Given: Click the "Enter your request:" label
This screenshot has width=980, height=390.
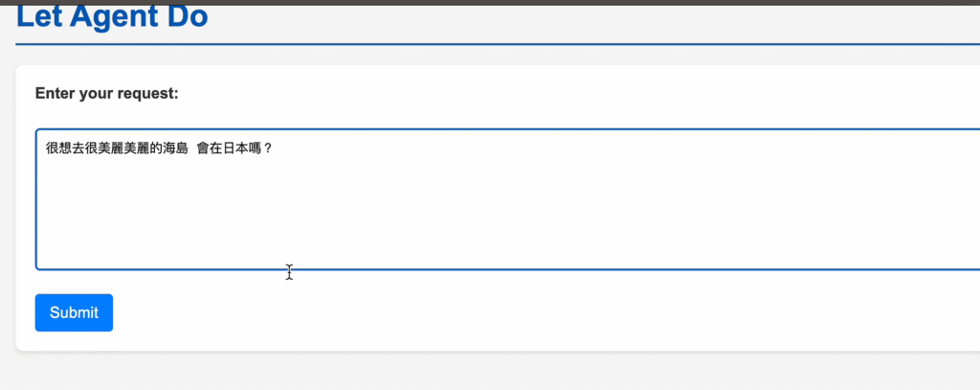Looking at the screenshot, I should tap(106, 94).
